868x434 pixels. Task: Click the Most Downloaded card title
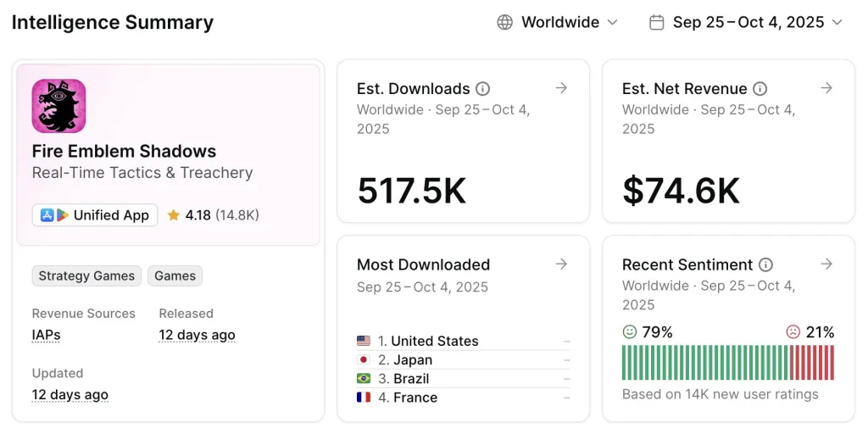(x=424, y=264)
